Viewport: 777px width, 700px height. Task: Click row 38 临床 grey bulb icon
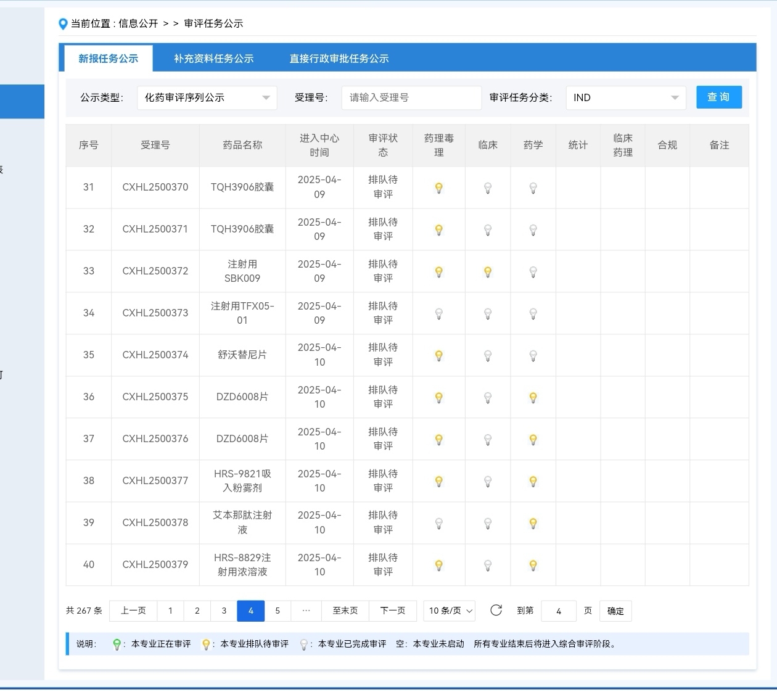pos(488,482)
